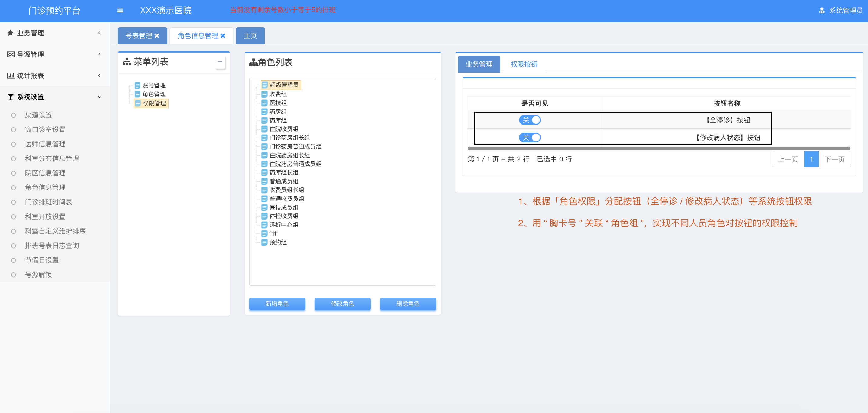The height and width of the screenshot is (413, 868).
Task: Collapse the 菜单列表 panel with minus button
Action: click(220, 62)
